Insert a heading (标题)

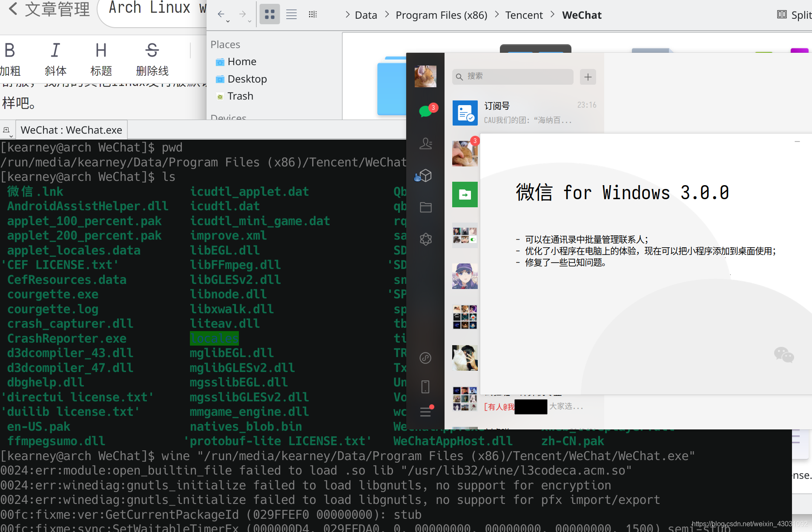click(101, 59)
